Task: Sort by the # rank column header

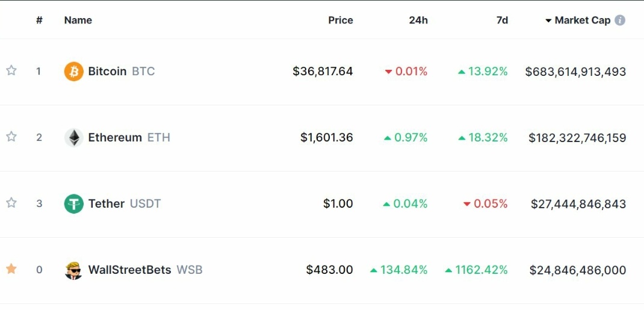Action: pos(40,20)
